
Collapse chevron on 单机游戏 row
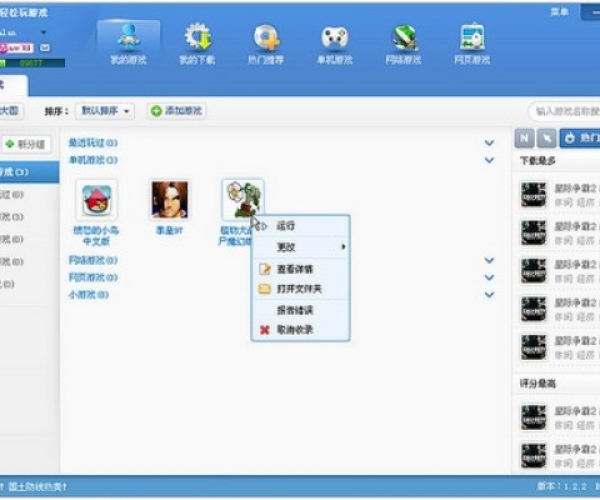[489, 160]
